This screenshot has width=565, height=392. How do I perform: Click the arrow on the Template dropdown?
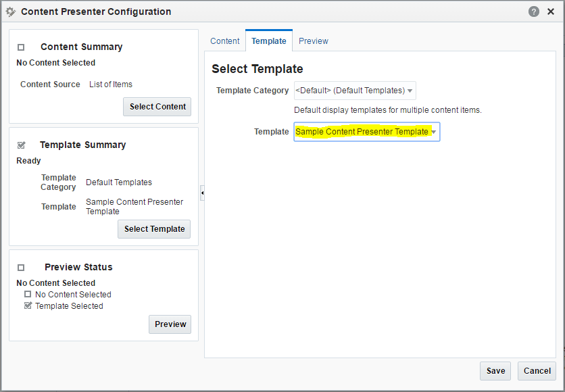pyautogui.click(x=434, y=132)
